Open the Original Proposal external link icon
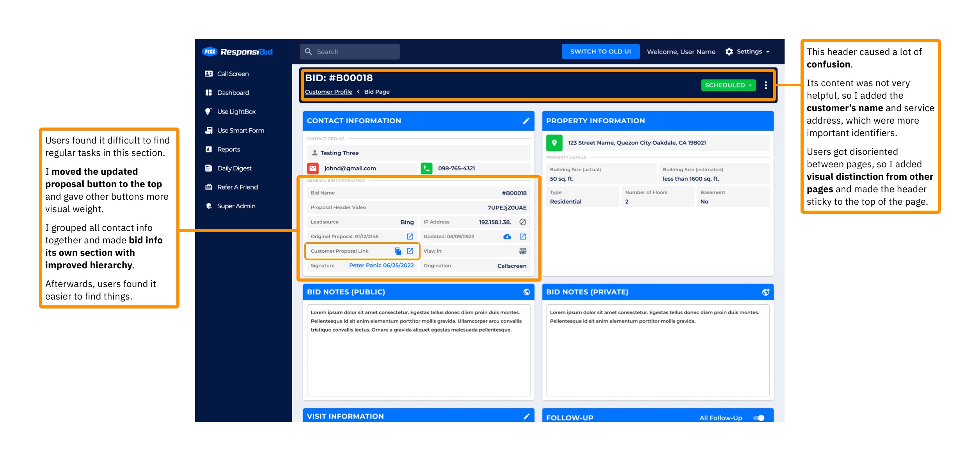This screenshot has width=980, height=461. point(410,237)
